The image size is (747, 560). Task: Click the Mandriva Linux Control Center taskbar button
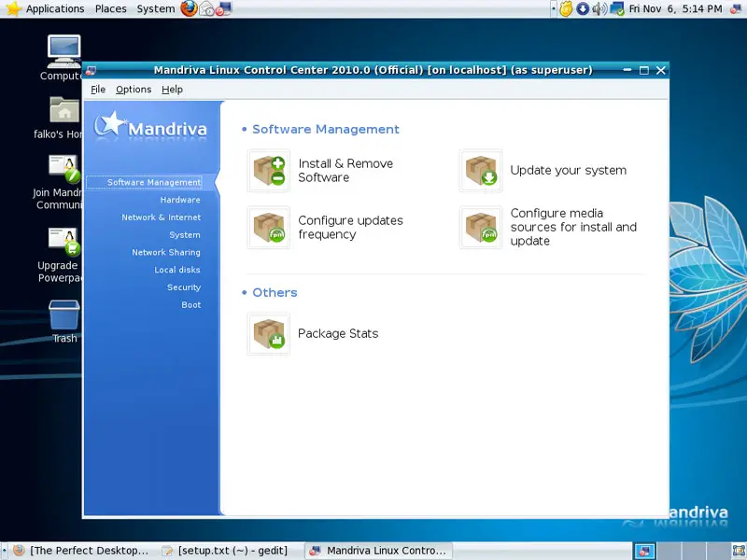(378, 551)
